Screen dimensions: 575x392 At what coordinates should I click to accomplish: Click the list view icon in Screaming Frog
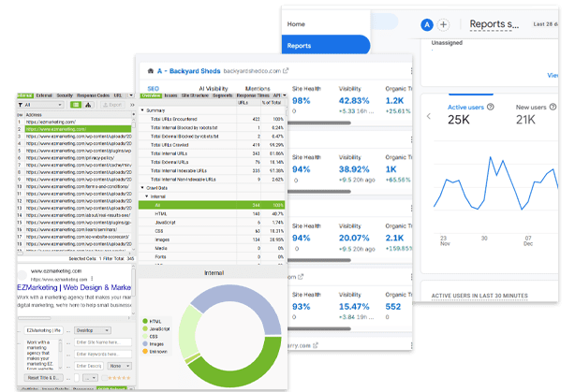[x=76, y=105]
